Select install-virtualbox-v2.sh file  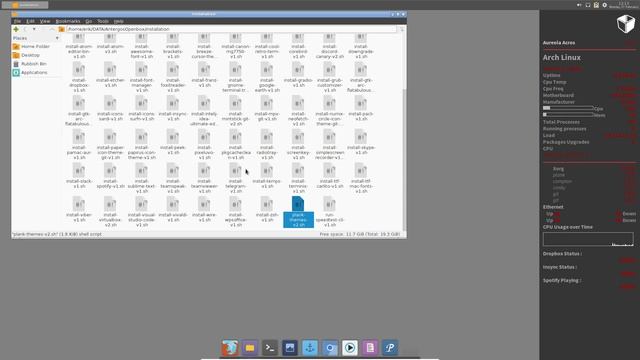(110, 212)
